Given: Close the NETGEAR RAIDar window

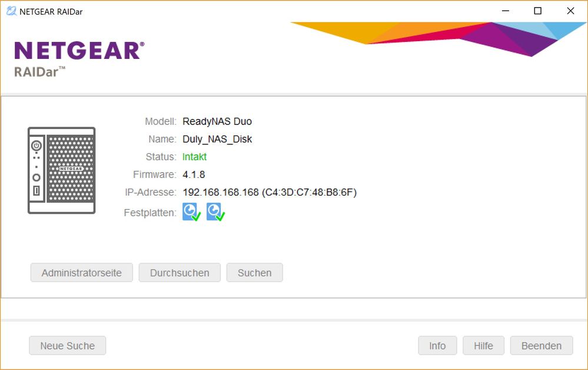Looking at the screenshot, I should (x=570, y=11).
